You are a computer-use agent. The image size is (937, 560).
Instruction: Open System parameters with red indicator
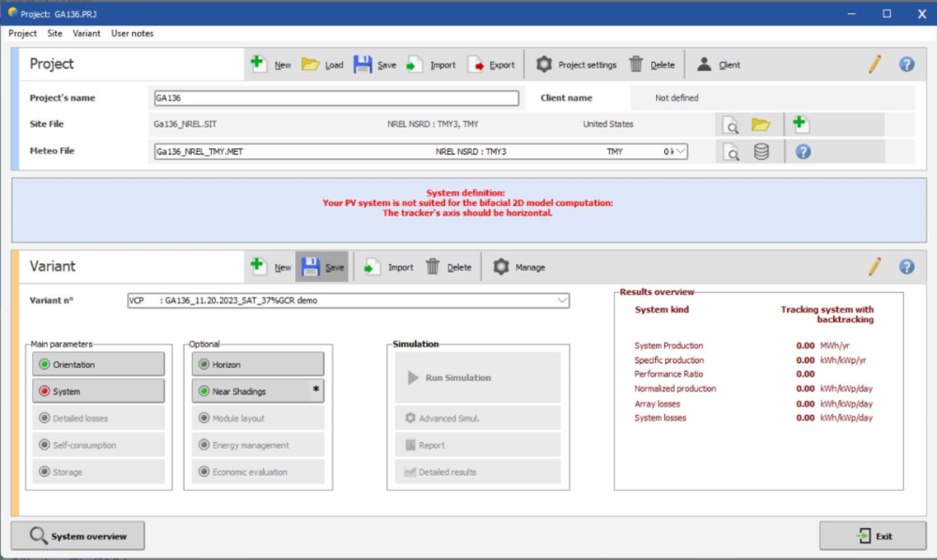tap(99, 391)
